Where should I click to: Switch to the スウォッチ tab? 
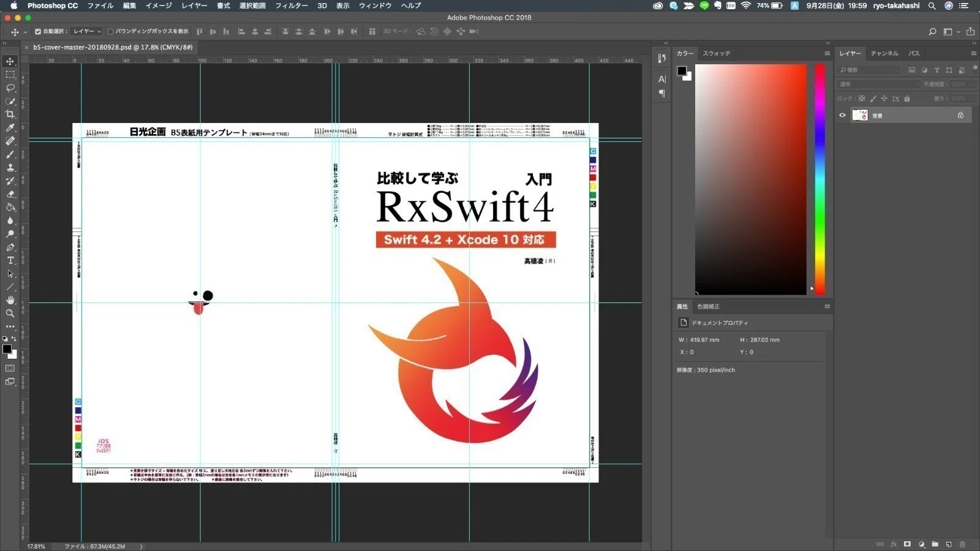click(x=716, y=53)
